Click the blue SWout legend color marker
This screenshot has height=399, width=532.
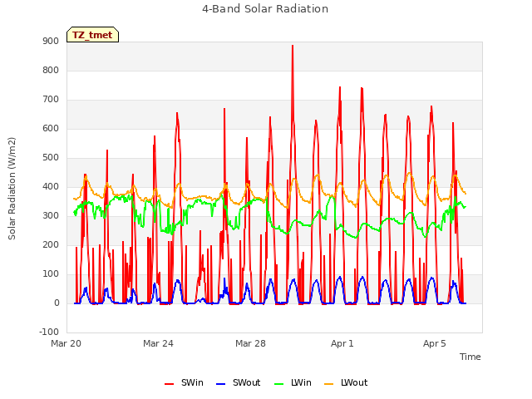coord(220,384)
